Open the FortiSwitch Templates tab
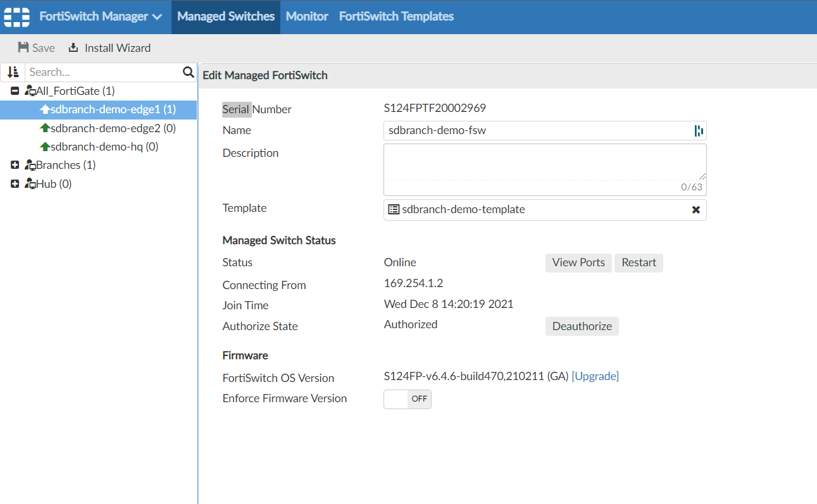The width and height of the screenshot is (817, 504). point(396,16)
